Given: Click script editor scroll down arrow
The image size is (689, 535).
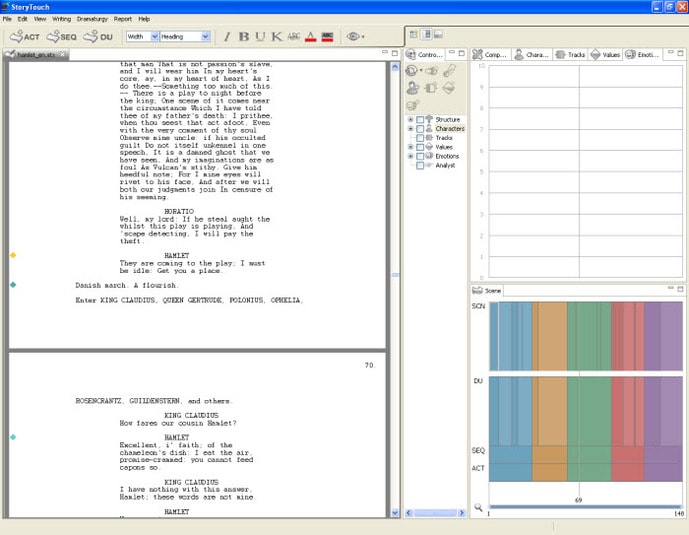Looking at the screenshot, I should [x=395, y=513].
